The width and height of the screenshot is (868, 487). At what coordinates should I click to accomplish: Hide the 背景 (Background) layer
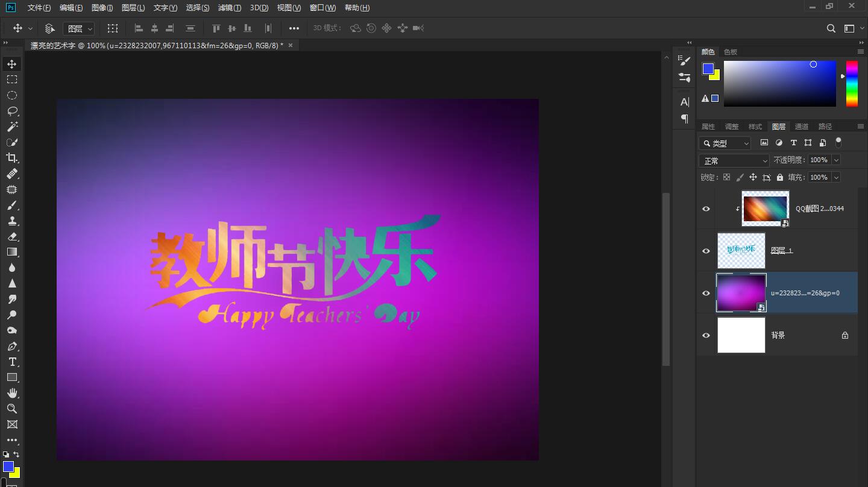coord(705,335)
